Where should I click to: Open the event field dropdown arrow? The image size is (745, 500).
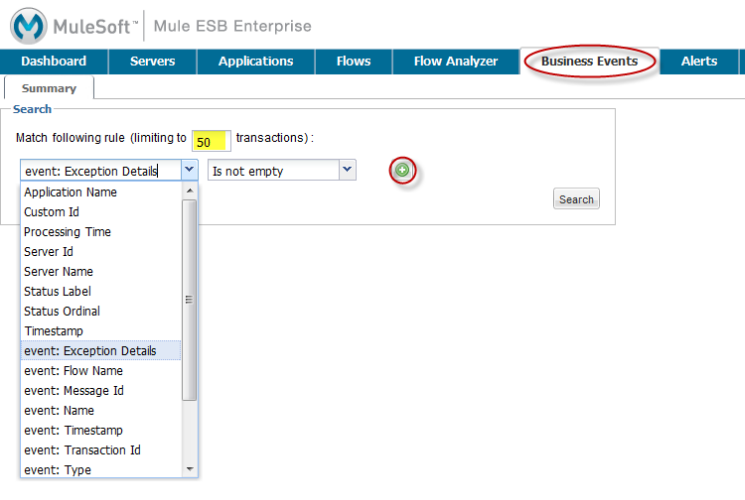click(x=190, y=171)
